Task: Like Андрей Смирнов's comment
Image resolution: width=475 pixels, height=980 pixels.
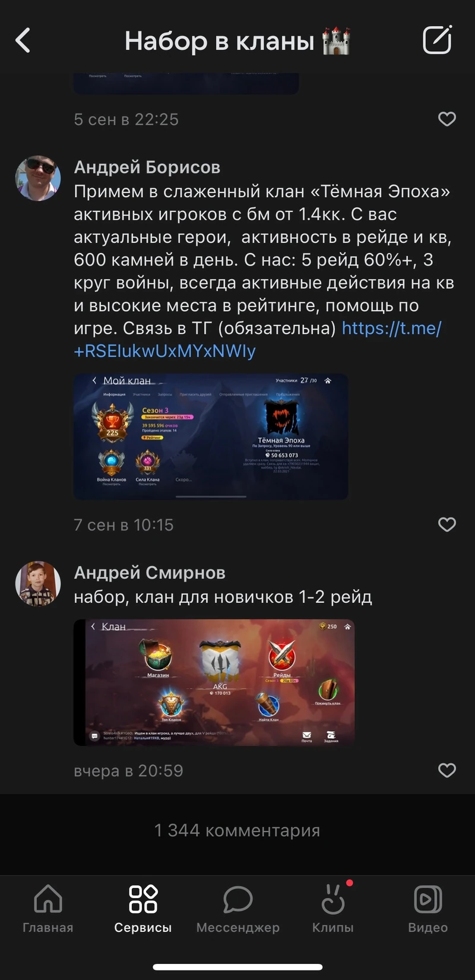Action: (447, 770)
